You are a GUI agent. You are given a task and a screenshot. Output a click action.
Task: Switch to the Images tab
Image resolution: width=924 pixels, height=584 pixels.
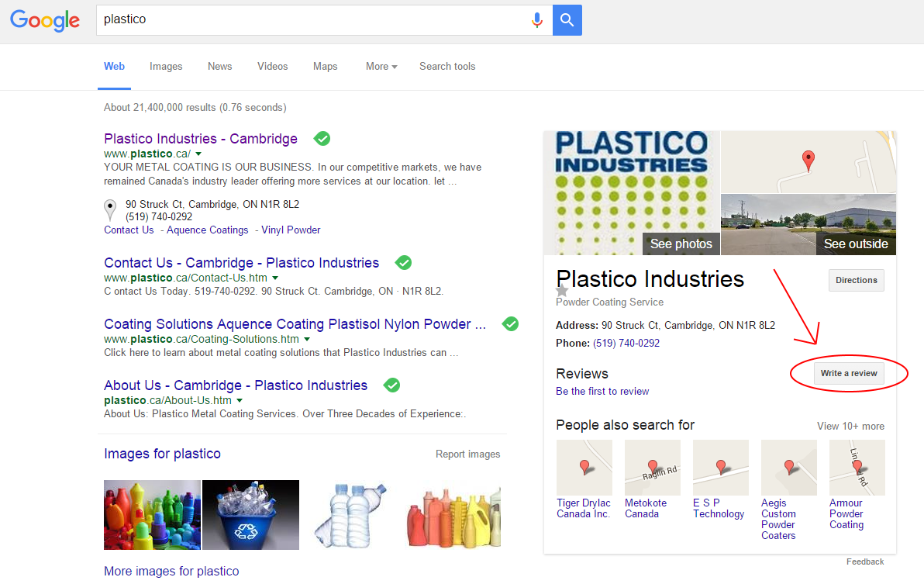[x=166, y=67]
